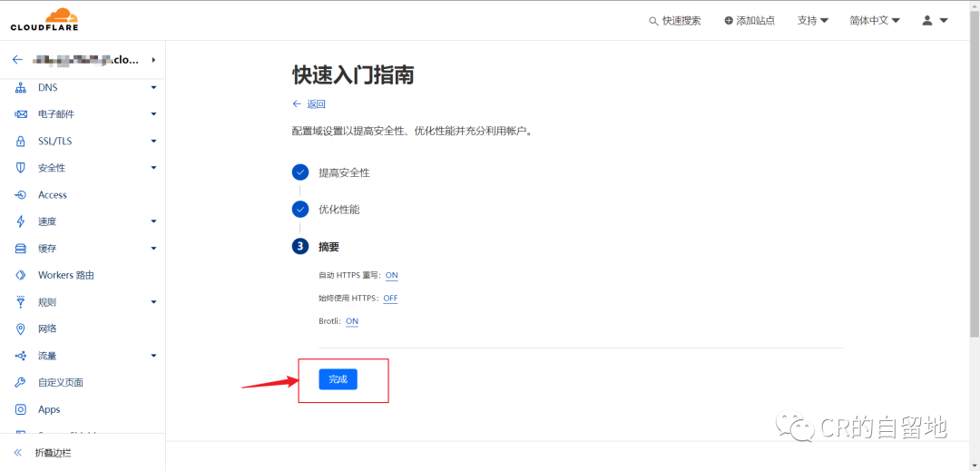Click the SSL/TLS lock icon
980x471 pixels.
coord(21,142)
